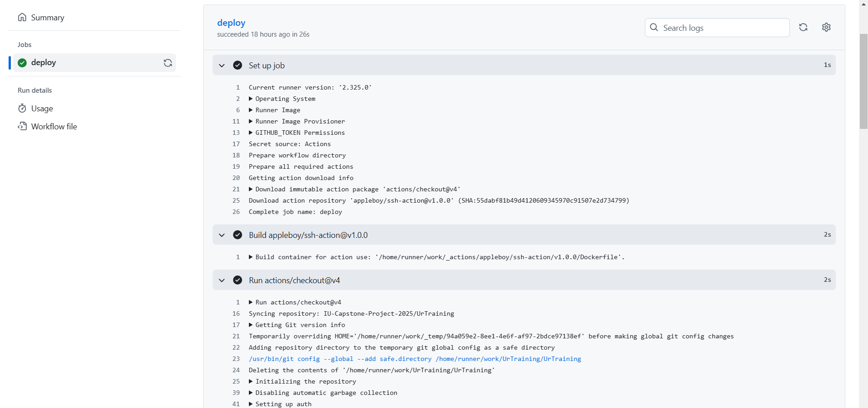Open the Usage page
This screenshot has width=868, height=408.
click(x=42, y=109)
